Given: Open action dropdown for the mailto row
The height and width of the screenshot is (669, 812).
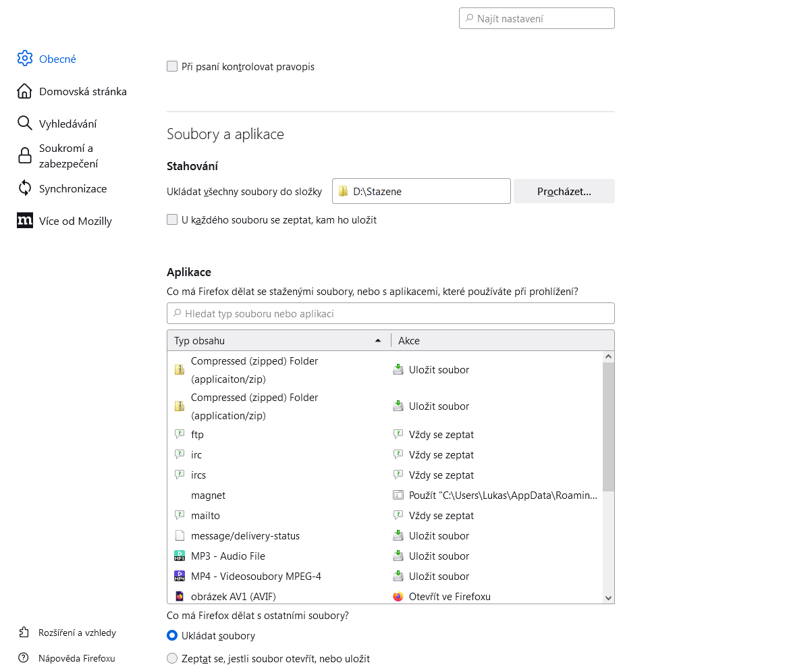Looking at the screenshot, I should [496, 516].
